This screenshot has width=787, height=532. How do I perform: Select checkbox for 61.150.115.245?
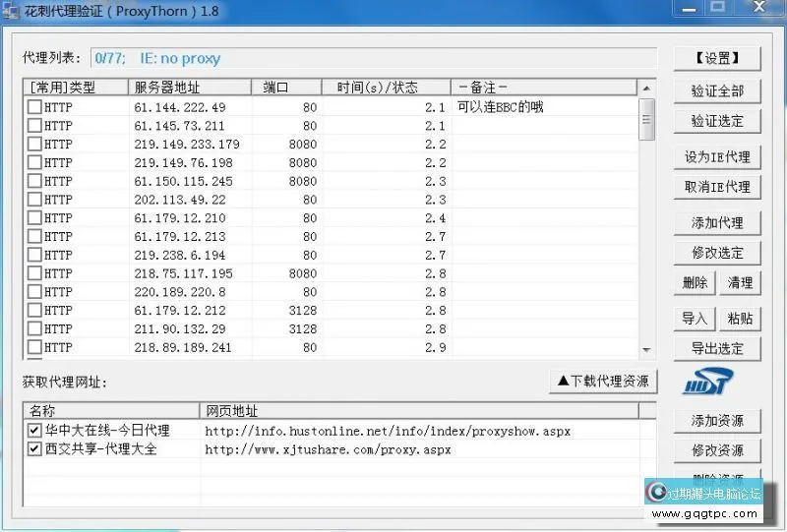[34, 181]
